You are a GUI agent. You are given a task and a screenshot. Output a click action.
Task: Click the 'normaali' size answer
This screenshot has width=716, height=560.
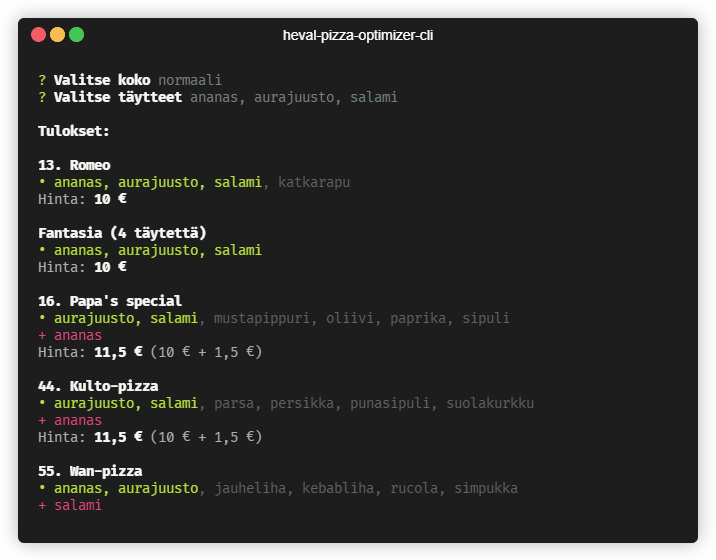[x=190, y=80]
